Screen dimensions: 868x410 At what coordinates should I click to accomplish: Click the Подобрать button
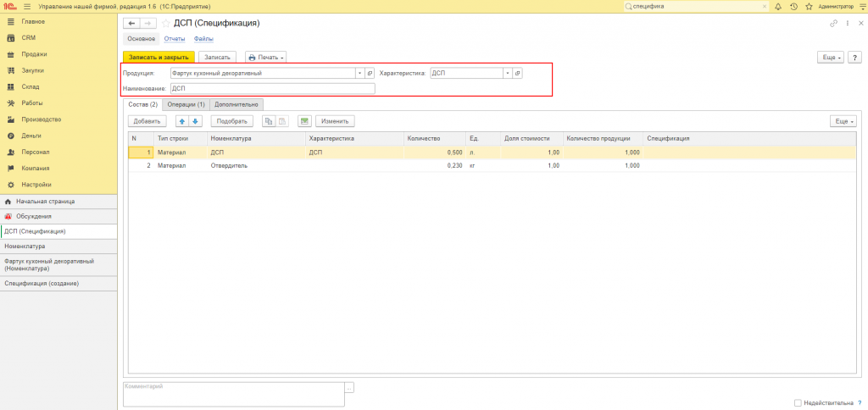click(232, 121)
